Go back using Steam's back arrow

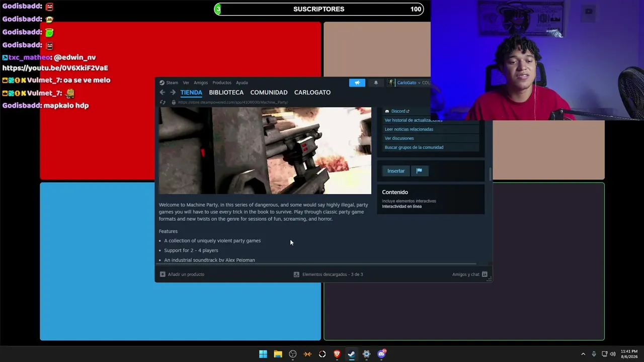(x=162, y=93)
